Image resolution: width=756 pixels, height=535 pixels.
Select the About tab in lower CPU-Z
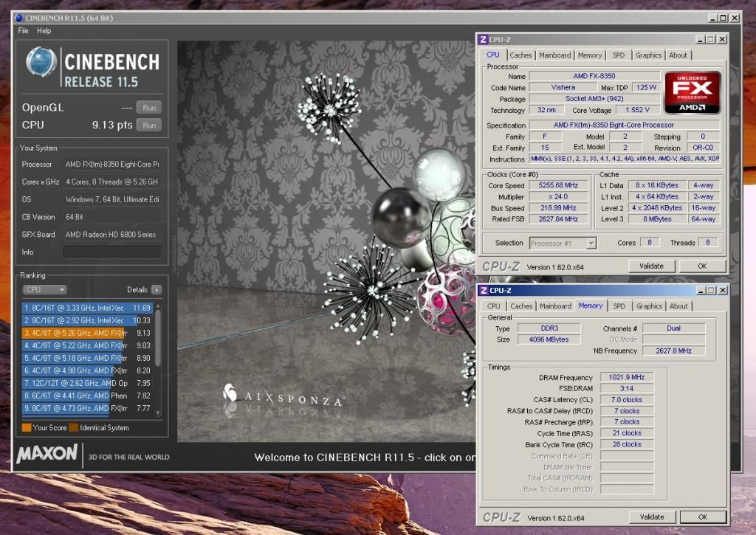coord(678,306)
